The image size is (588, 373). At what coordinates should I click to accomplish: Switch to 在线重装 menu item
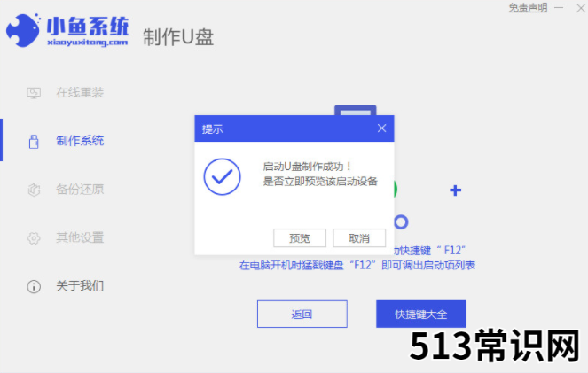click(x=80, y=92)
